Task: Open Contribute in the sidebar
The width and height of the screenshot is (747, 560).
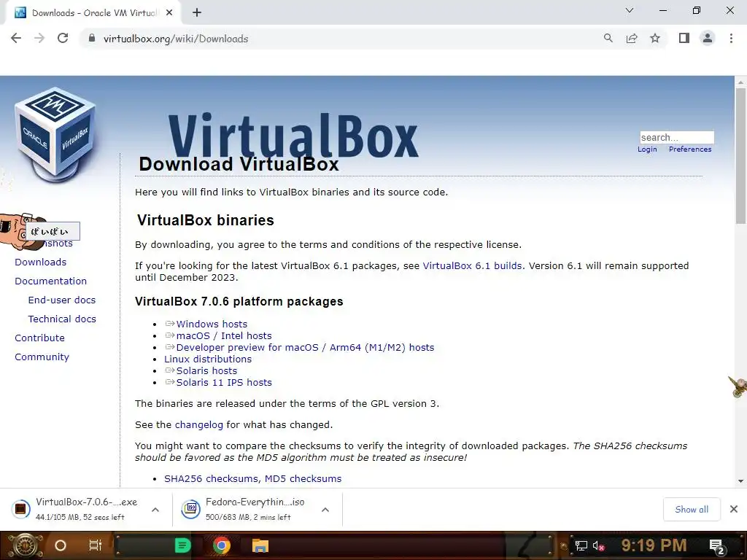Action: click(x=39, y=338)
